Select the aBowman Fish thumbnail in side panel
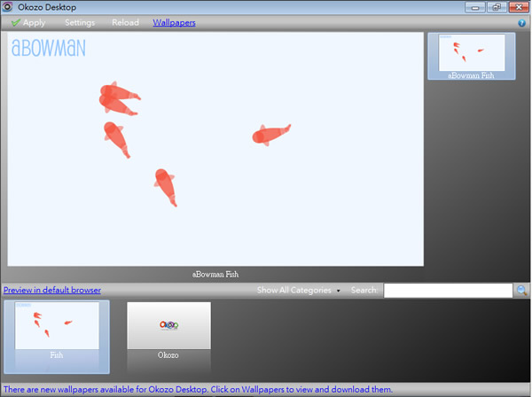 [x=472, y=57]
